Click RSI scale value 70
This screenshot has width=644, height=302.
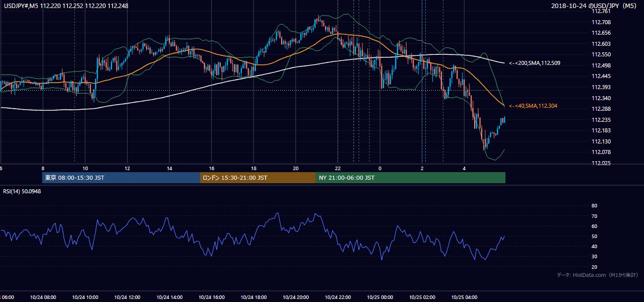pos(594,216)
